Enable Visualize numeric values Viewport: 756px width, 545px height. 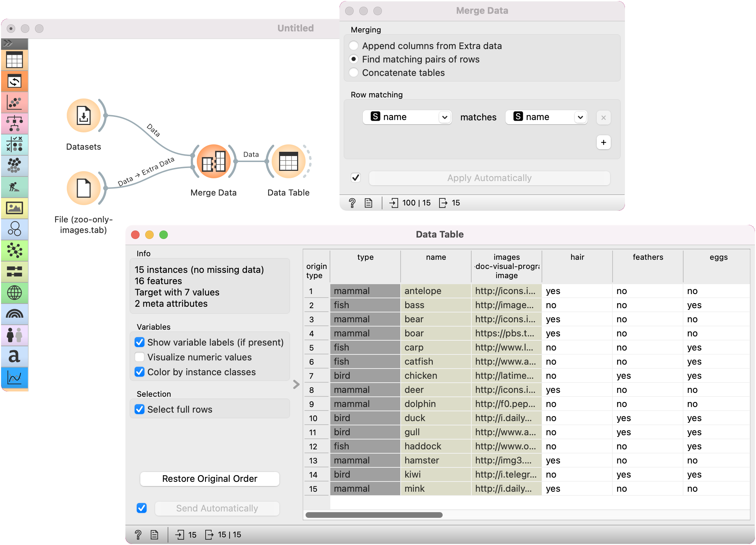(140, 357)
